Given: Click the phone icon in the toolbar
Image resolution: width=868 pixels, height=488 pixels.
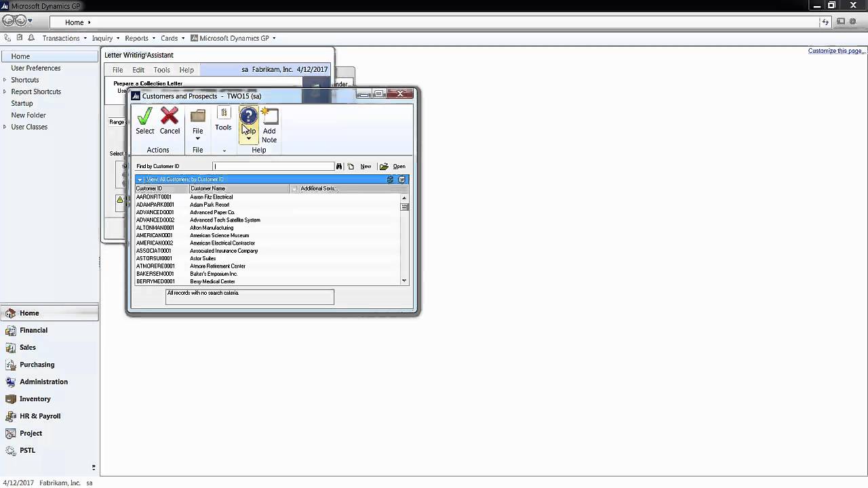Looking at the screenshot, I should [x=7, y=38].
